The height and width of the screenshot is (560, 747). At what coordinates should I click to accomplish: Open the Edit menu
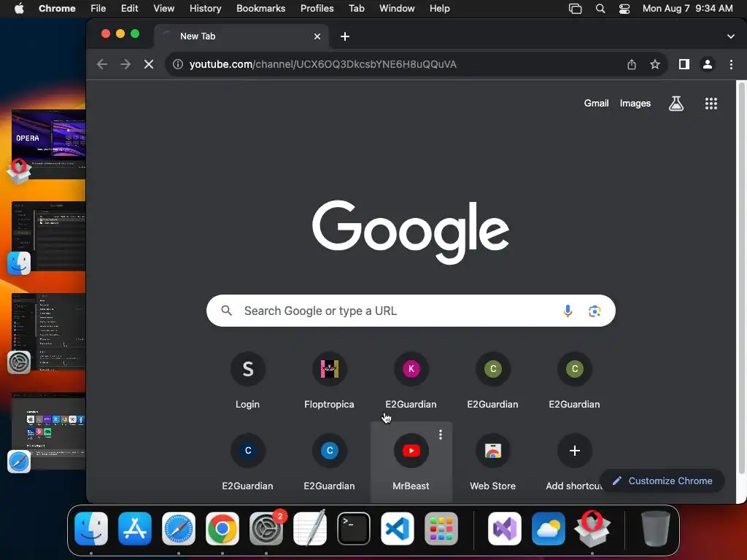[129, 9]
